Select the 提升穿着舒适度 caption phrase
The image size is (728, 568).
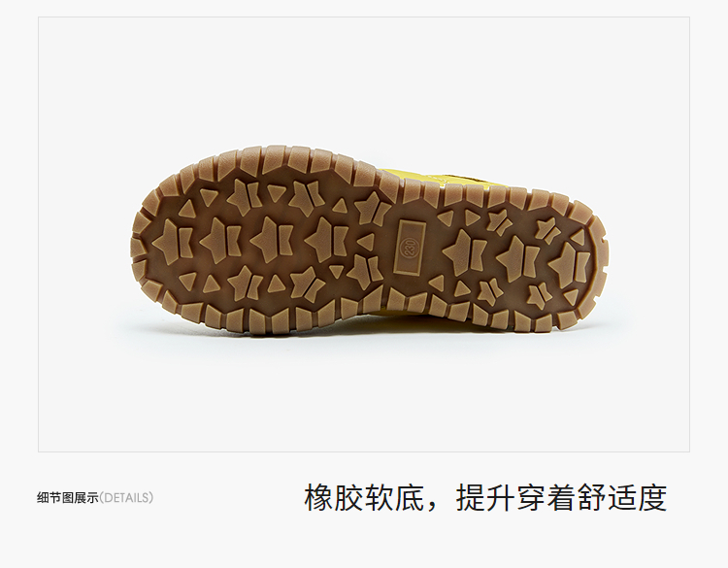pyautogui.click(x=561, y=498)
